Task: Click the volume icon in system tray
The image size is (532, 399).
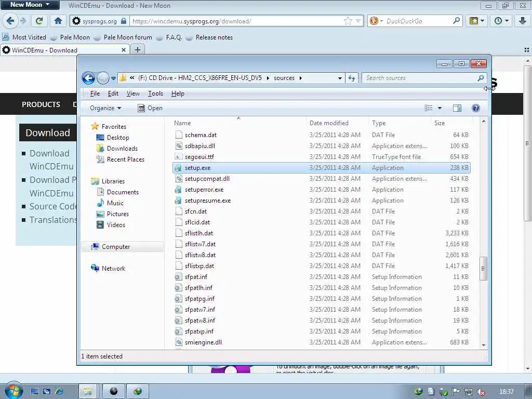Action: [x=481, y=392]
